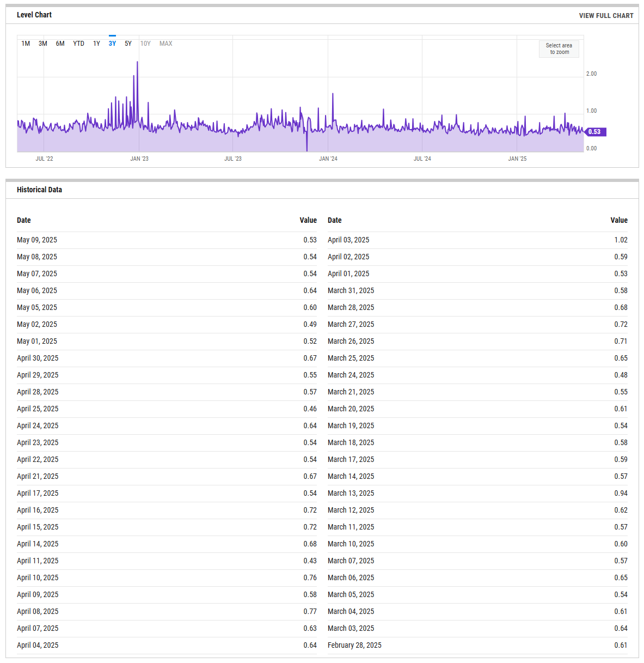Image resolution: width=644 pixels, height=663 pixels.
Task: Switch chart to 6M range
Action: coord(60,44)
